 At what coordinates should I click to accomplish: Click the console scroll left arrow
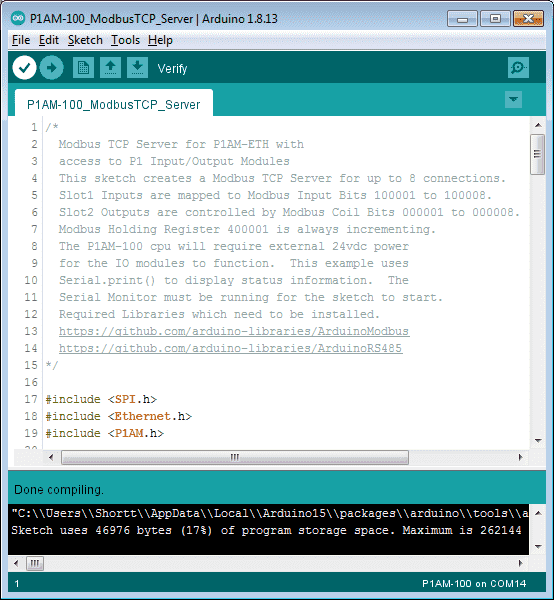16,563
